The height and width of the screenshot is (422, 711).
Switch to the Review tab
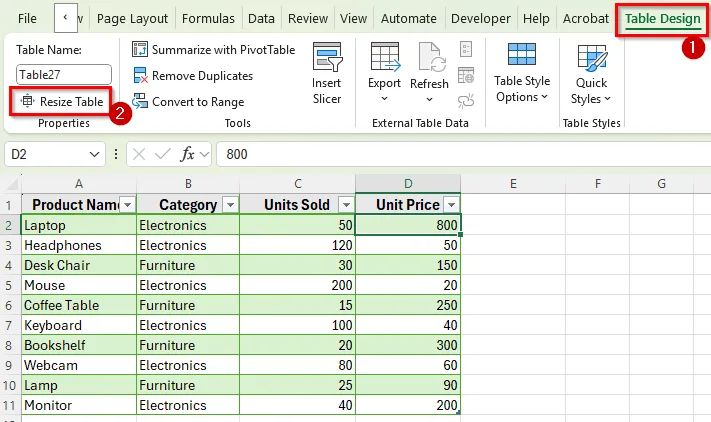point(308,19)
